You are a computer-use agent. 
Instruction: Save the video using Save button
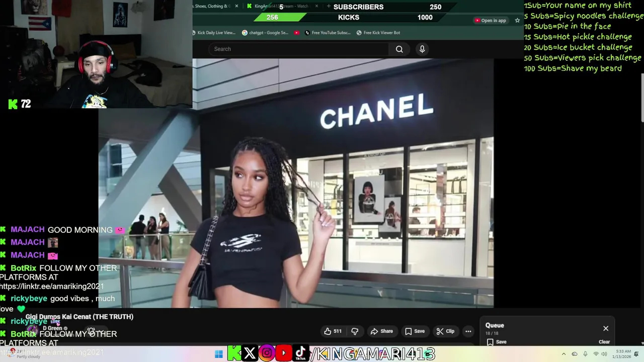pos(415,331)
